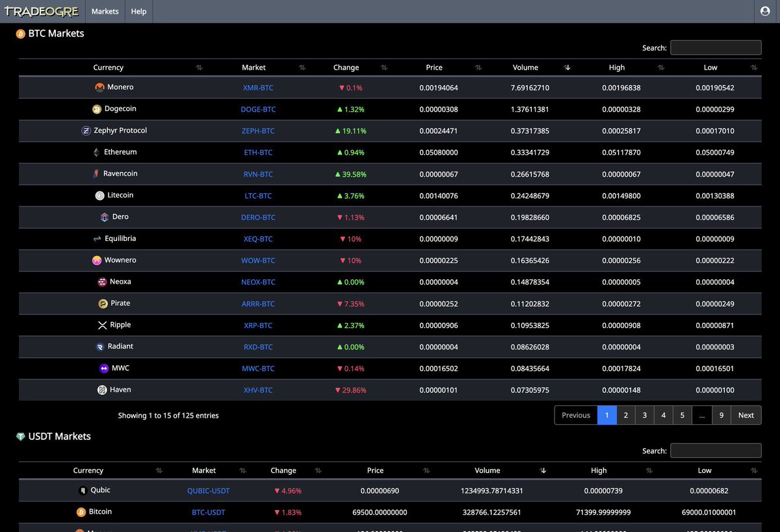Open the Markets menu
Viewport: 780px width, 532px height.
click(105, 11)
